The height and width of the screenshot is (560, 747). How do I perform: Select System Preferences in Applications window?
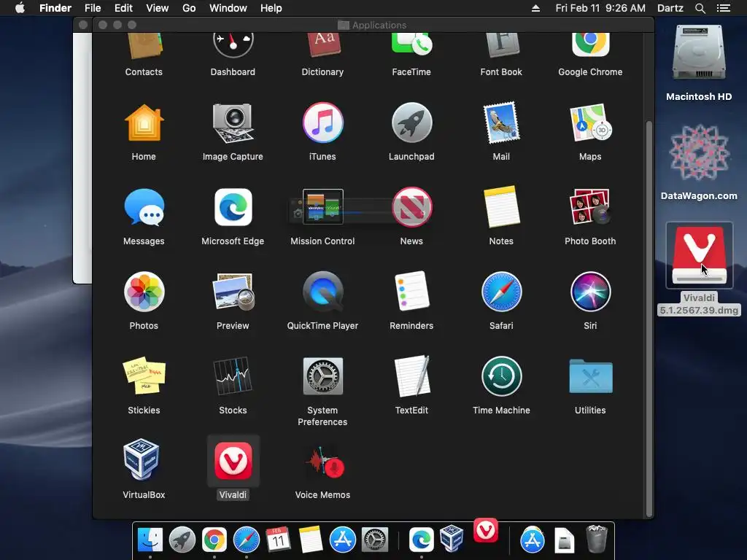(322, 376)
